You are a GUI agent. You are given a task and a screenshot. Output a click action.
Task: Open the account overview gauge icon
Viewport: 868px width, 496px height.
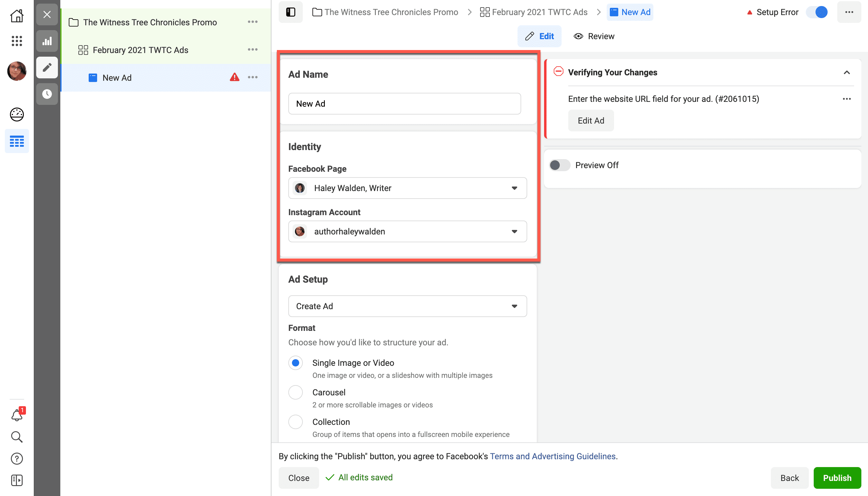point(16,115)
